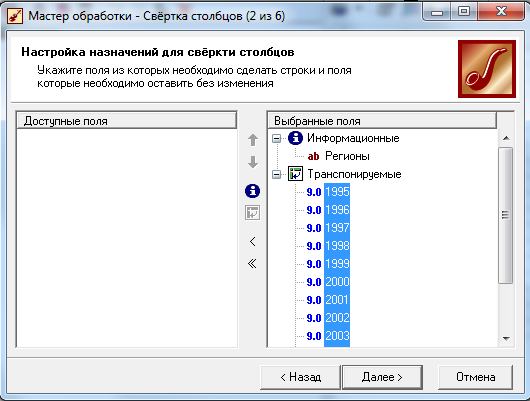This screenshot has width=530, height=401.
Task: Go back with the Назад button
Action: [x=300, y=377]
